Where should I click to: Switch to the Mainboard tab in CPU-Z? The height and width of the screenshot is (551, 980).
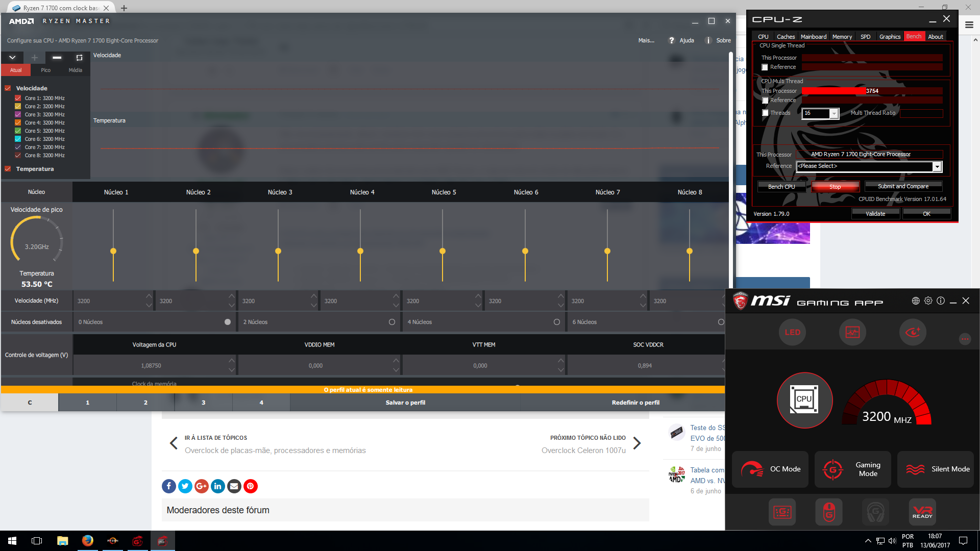coord(814,37)
